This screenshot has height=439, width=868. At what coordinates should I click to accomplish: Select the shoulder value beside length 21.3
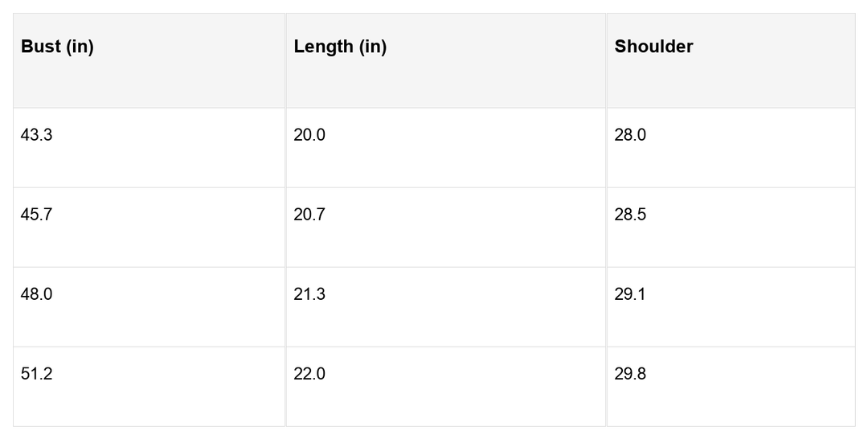630,294
